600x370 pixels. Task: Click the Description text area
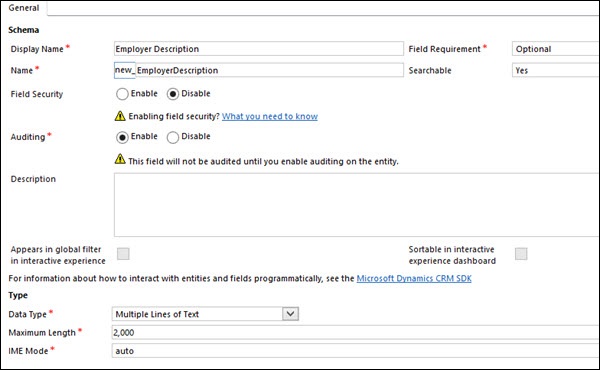tap(357, 205)
